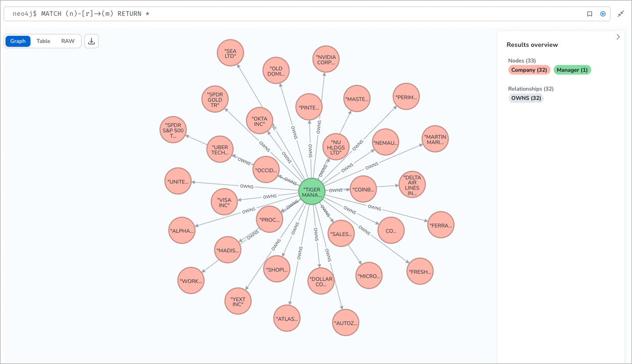Click the Nodes (33) heading
Viewport: 632px width, 364px height.
point(521,60)
